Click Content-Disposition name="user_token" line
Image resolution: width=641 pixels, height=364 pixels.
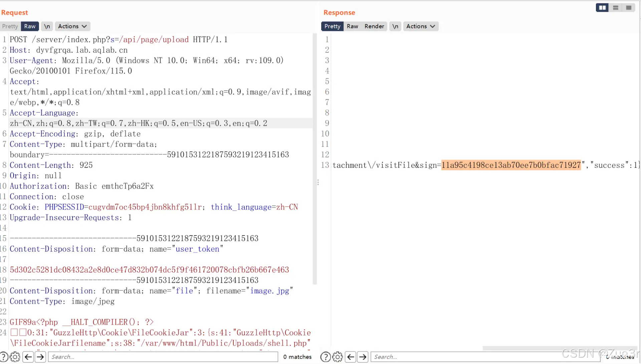(117, 249)
